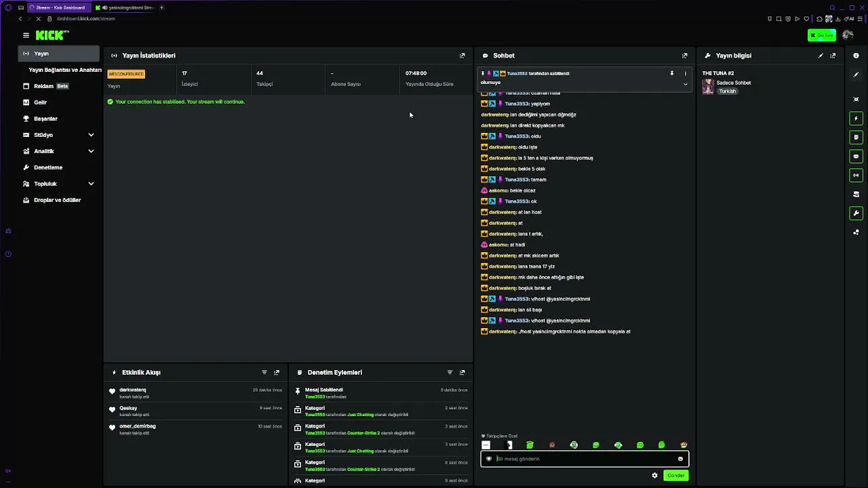This screenshot has width=868, height=488.
Task: Toggle the broadcast stats panel in right rail
Action: click(856, 176)
